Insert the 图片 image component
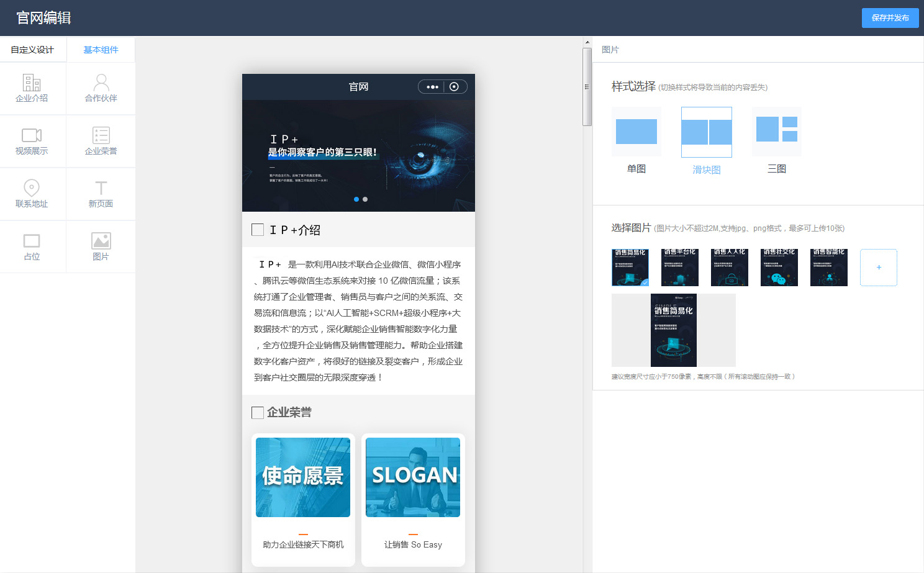Image resolution: width=924 pixels, height=573 pixels. (101, 246)
